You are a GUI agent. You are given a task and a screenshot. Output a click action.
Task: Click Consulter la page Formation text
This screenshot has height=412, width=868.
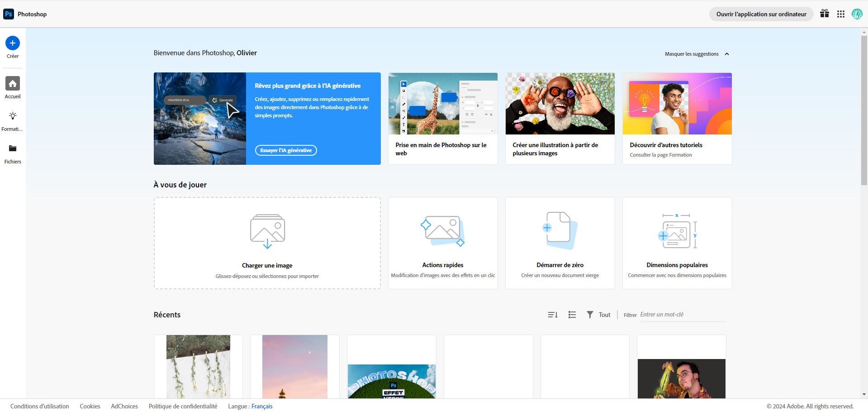pos(661,155)
